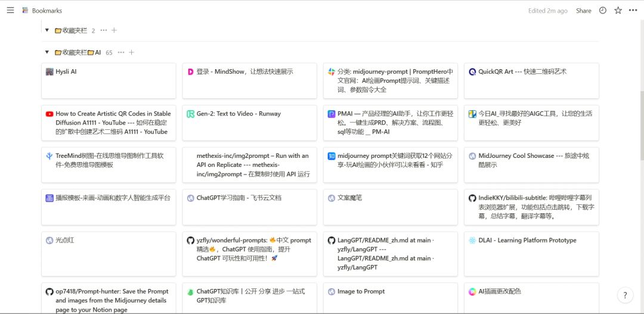644x314 pixels.
Task: Open options menu for 收藏夹栏AI group
Action: 120,52
